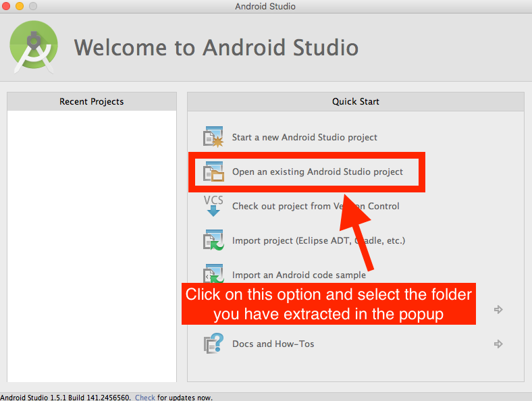
Task: Click the Android Studio window title
Action: click(x=265, y=7)
